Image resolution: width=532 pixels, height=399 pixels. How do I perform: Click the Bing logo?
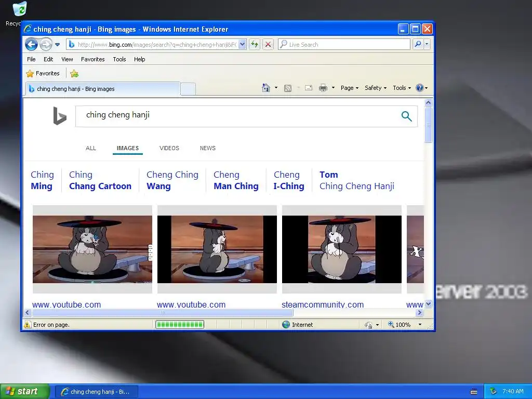(x=60, y=116)
